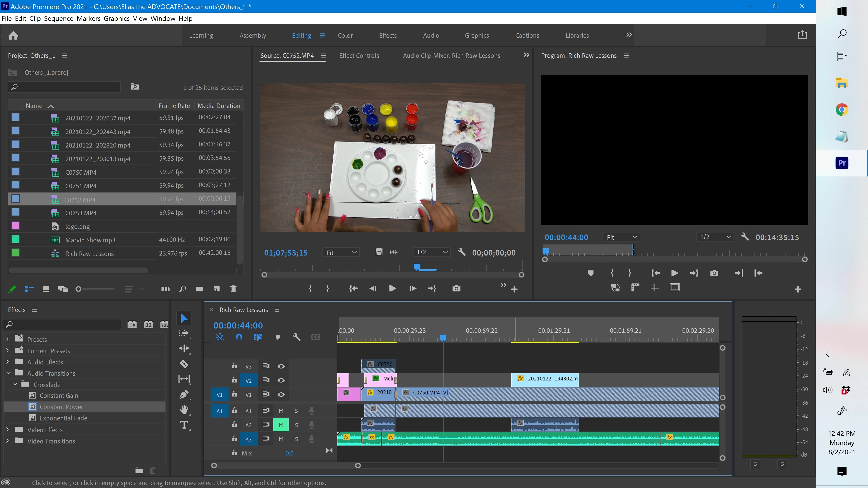Collapse the Audio Transitions folder
Image resolution: width=868 pixels, height=488 pixels.
[x=8, y=373]
